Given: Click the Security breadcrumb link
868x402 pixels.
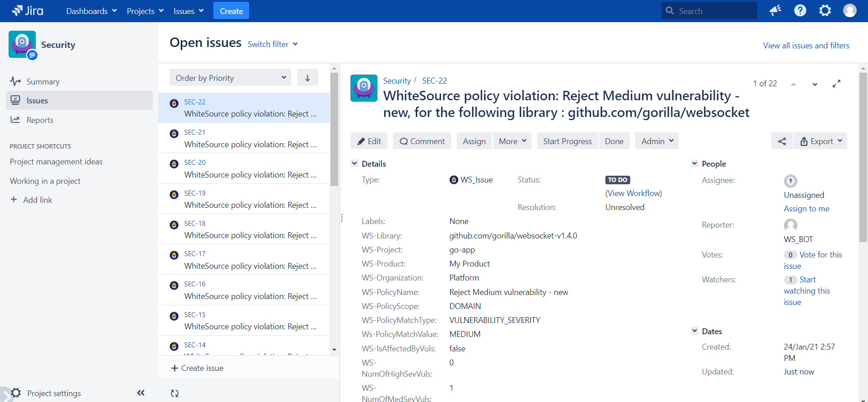Looking at the screenshot, I should tap(397, 81).
